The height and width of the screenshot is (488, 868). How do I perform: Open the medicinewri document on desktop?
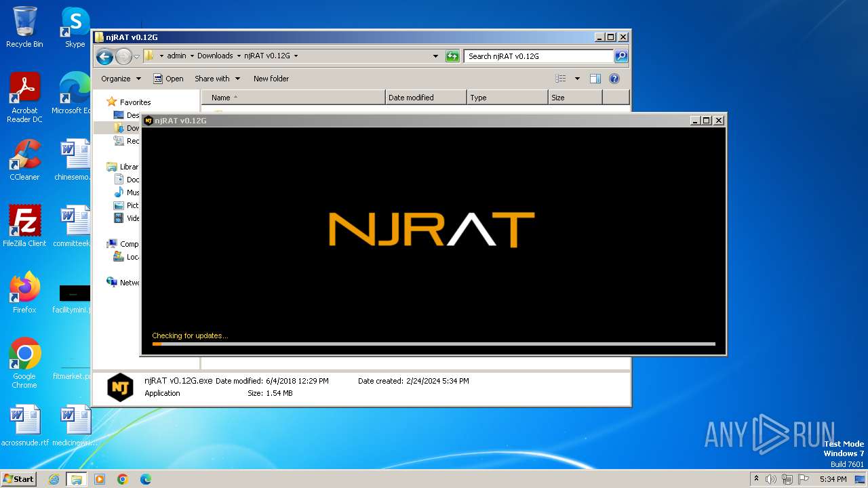click(x=75, y=426)
